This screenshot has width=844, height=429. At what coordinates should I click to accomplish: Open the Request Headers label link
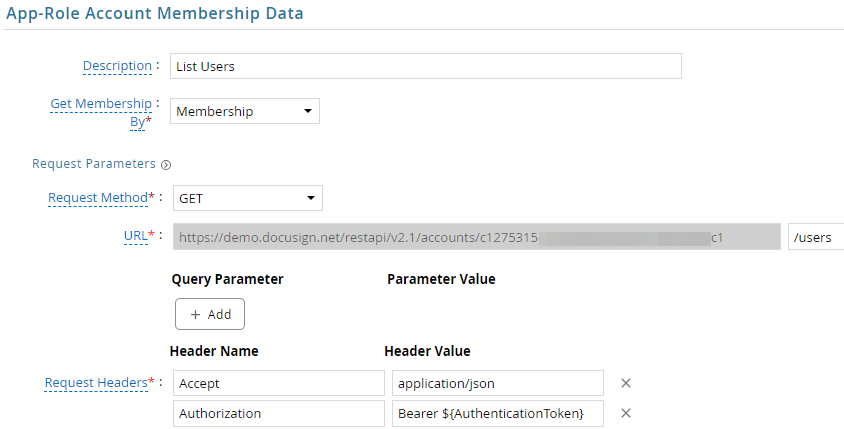point(96,383)
